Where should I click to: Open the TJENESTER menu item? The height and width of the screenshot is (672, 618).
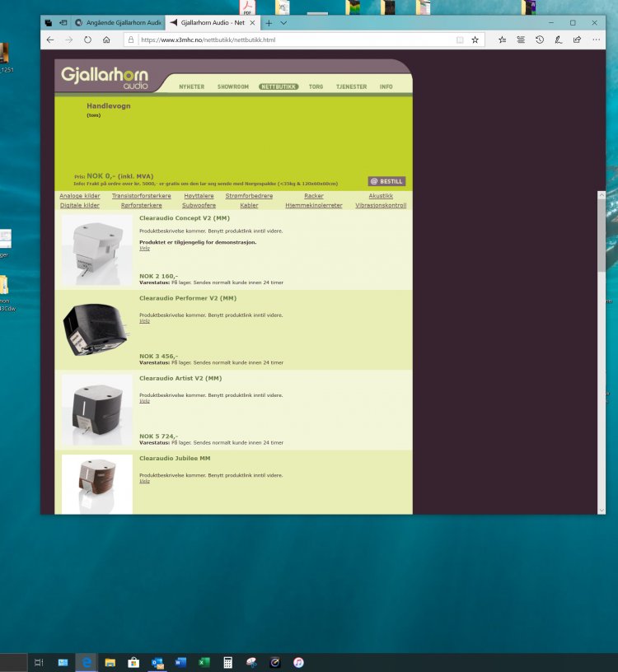pyautogui.click(x=351, y=86)
